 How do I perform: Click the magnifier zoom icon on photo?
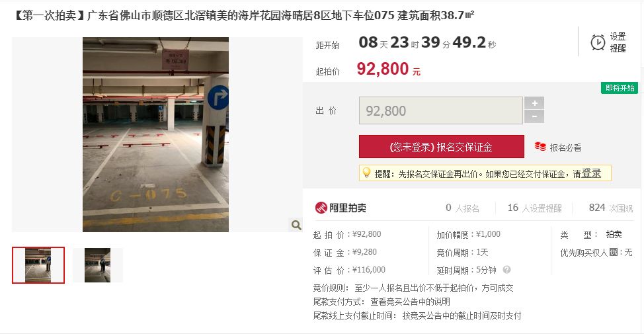tap(296, 225)
